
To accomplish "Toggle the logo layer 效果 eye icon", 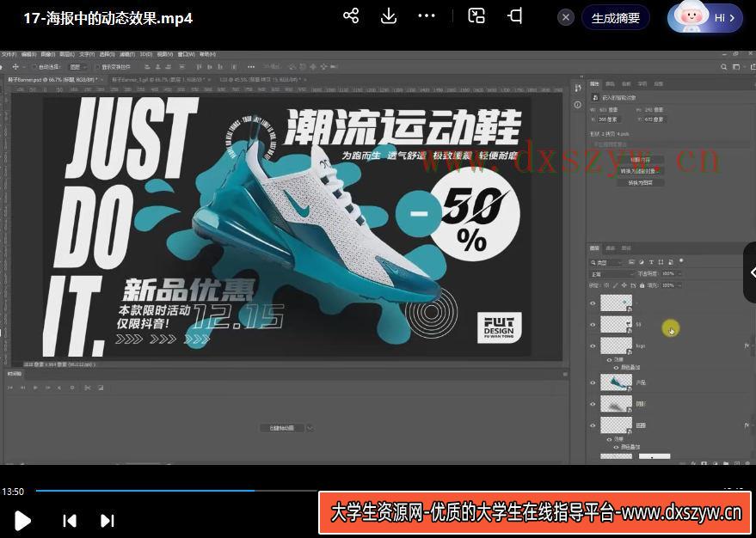I will coord(610,359).
